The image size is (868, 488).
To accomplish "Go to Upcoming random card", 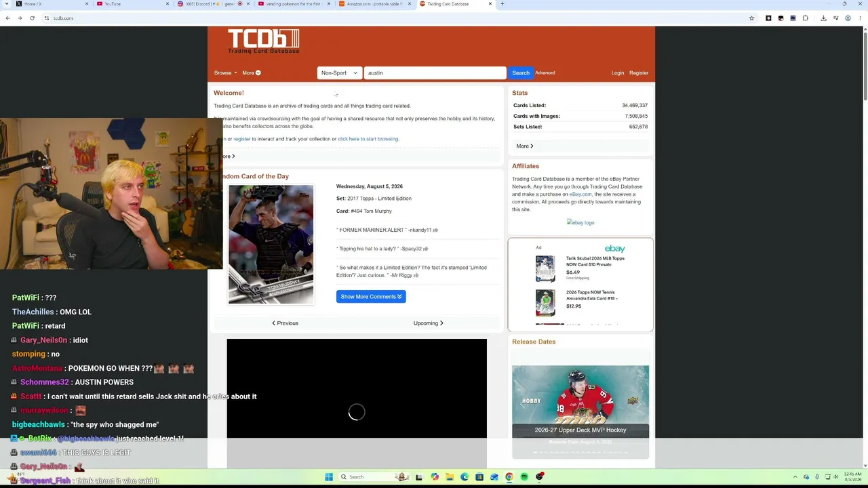I will pyautogui.click(x=428, y=323).
